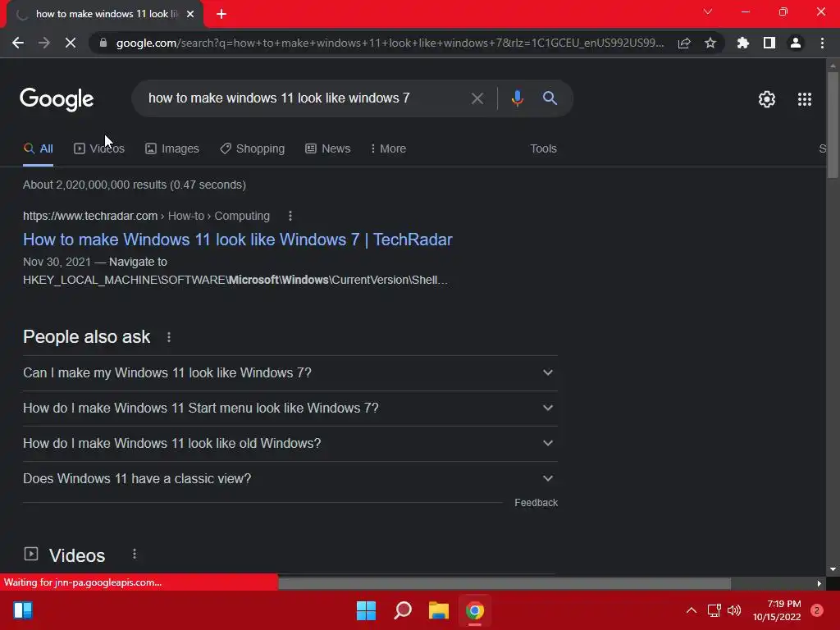The height and width of the screenshot is (630, 840).
Task: Click the Chrome taskbar icon
Action: (475, 610)
